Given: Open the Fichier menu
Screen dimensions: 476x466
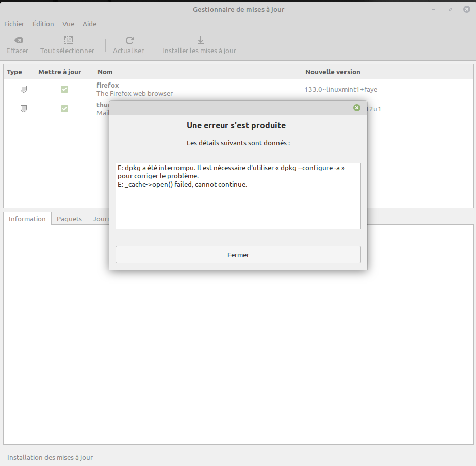Looking at the screenshot, I should pyautogui.click(x=14, y=24).
